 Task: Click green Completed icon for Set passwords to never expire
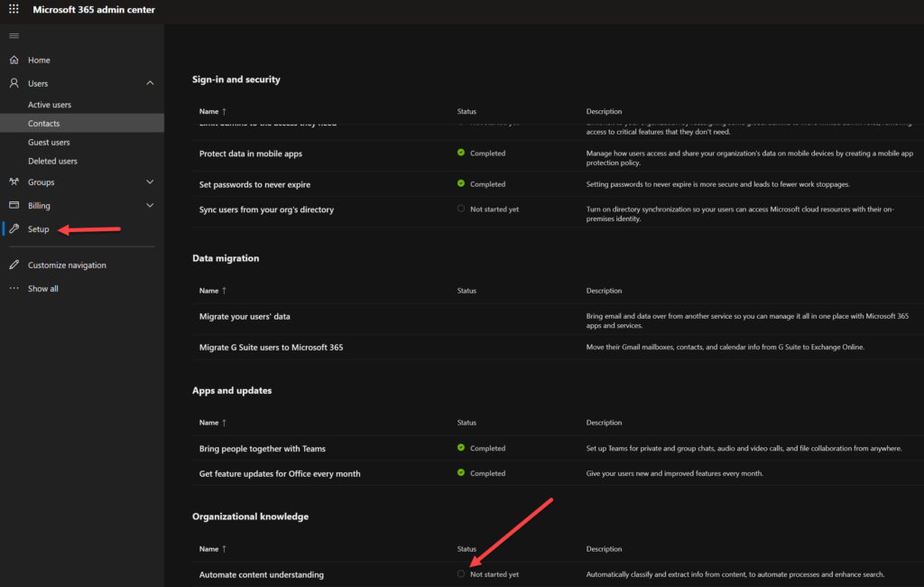461,183
